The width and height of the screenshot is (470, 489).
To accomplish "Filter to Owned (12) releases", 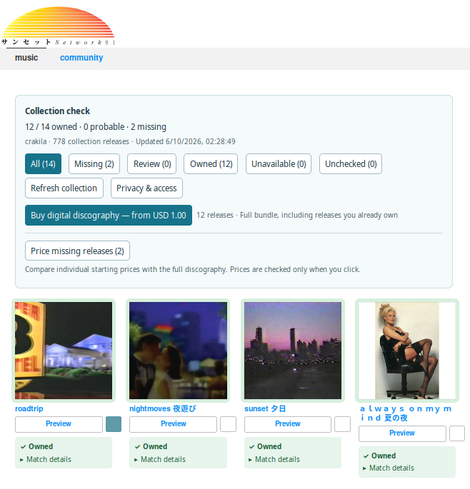I will click(x=211, y=164).
